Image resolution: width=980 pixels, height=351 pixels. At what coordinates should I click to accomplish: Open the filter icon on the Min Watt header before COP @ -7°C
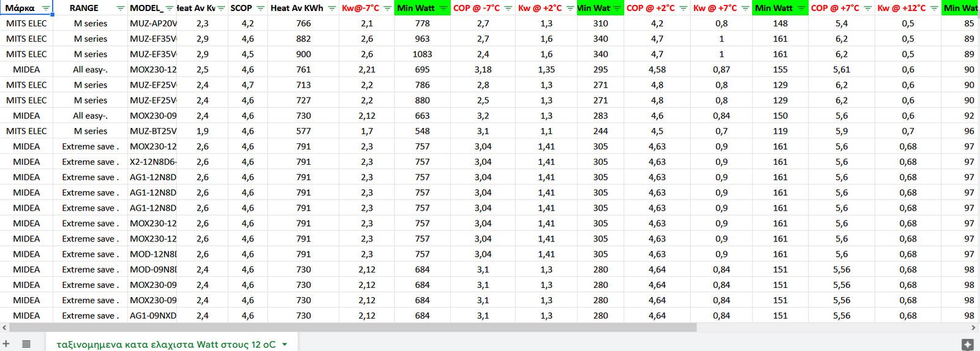point(443,9)
